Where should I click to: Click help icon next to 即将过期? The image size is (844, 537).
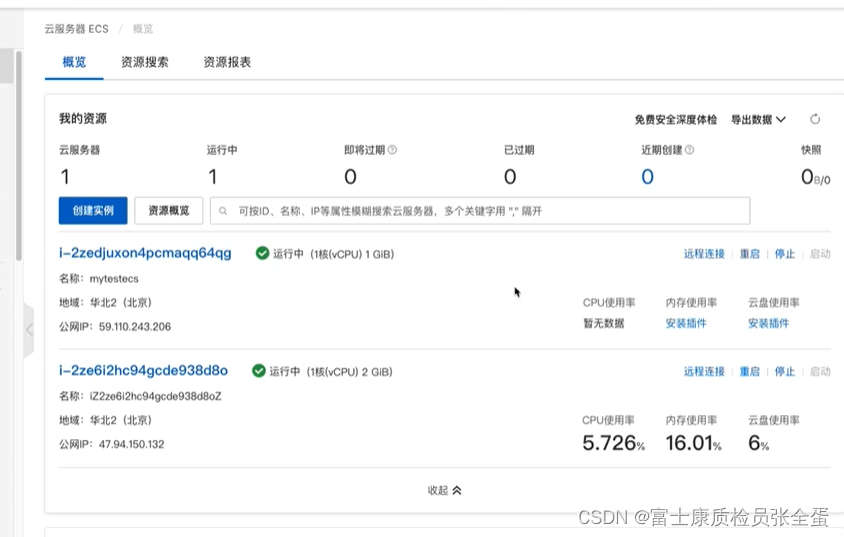[392, 150]
